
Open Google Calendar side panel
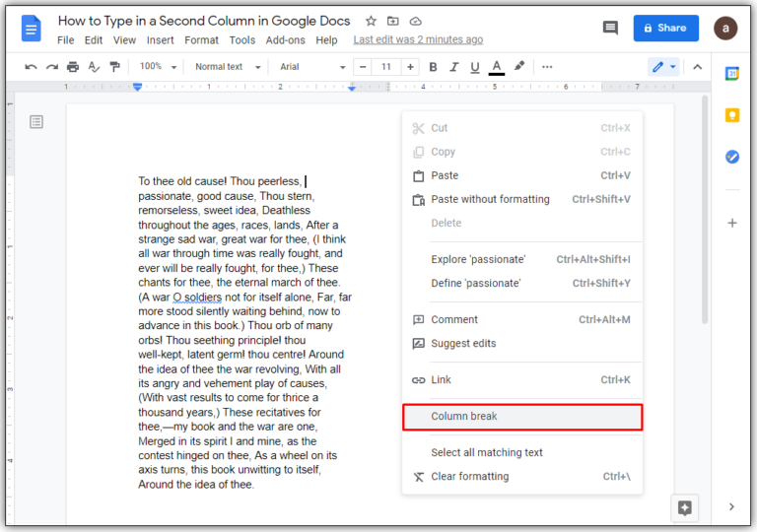[732, 74]
